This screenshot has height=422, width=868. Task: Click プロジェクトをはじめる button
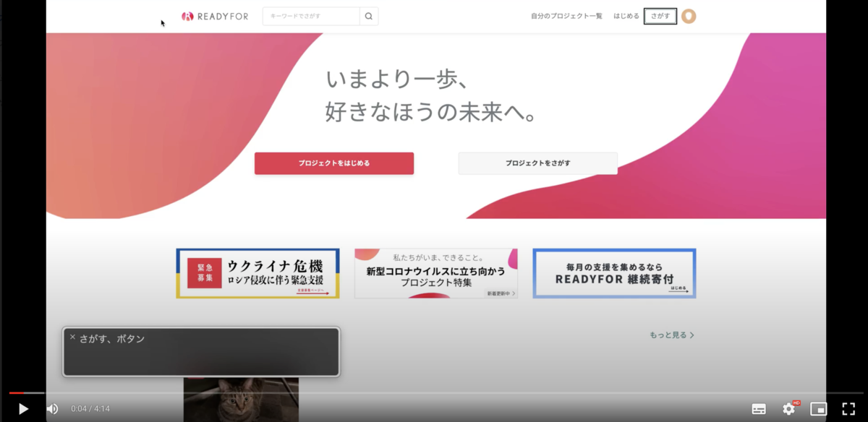tap(334, 163)
